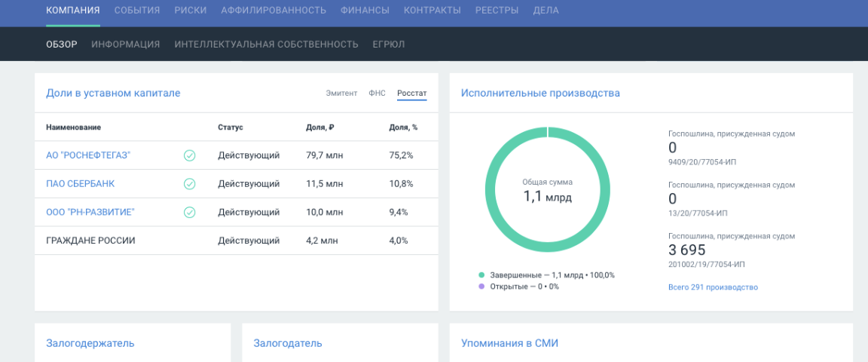Click the purple dot beside Открытые legend
The width and height of the screenshot is (868, 362).
481,286
